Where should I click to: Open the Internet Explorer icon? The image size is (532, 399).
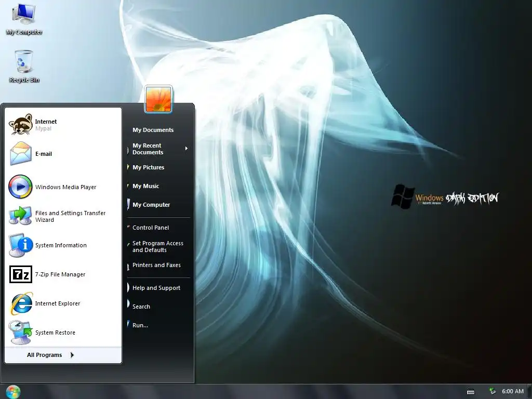[21, 303]
